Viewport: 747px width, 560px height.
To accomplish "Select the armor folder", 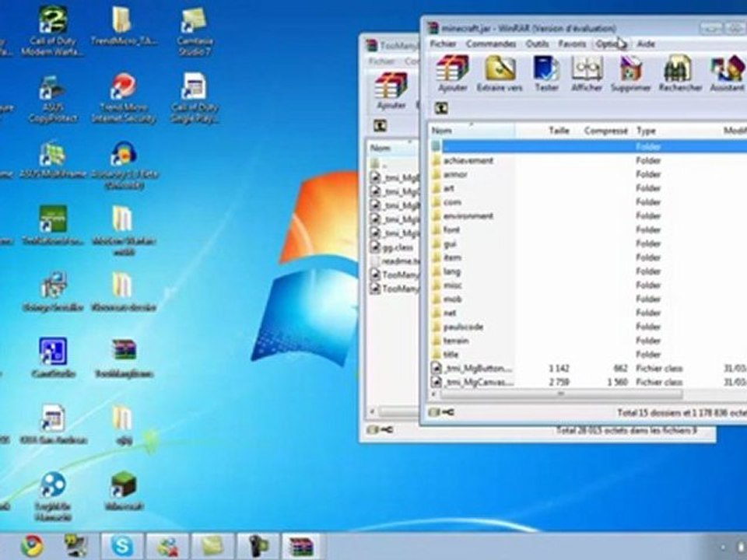I will [x=455, y=174].
